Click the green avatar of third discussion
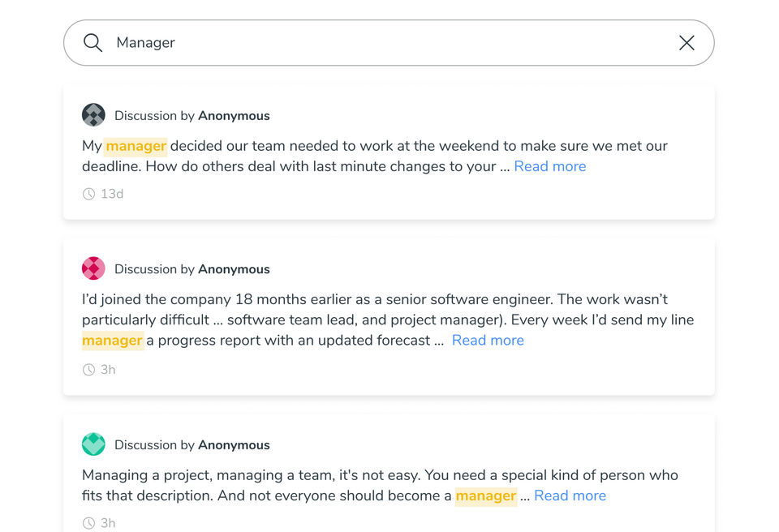The image size is (779, 532). (93, 444)
